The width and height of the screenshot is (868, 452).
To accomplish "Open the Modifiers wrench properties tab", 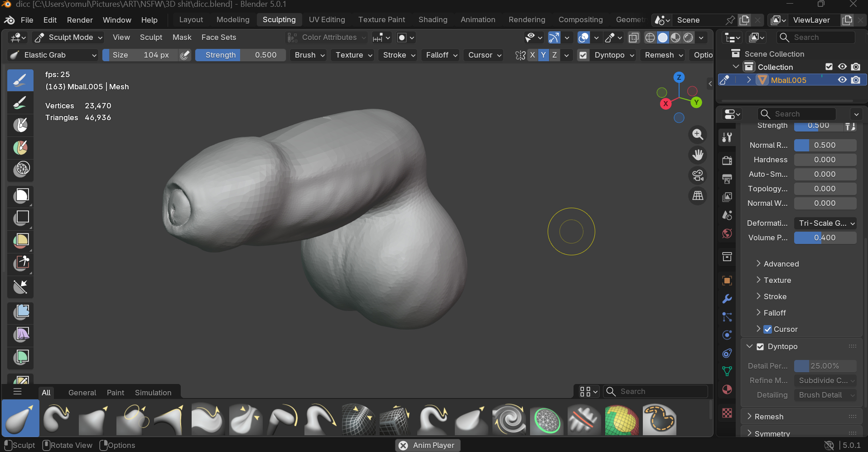I will click(727, 299).
